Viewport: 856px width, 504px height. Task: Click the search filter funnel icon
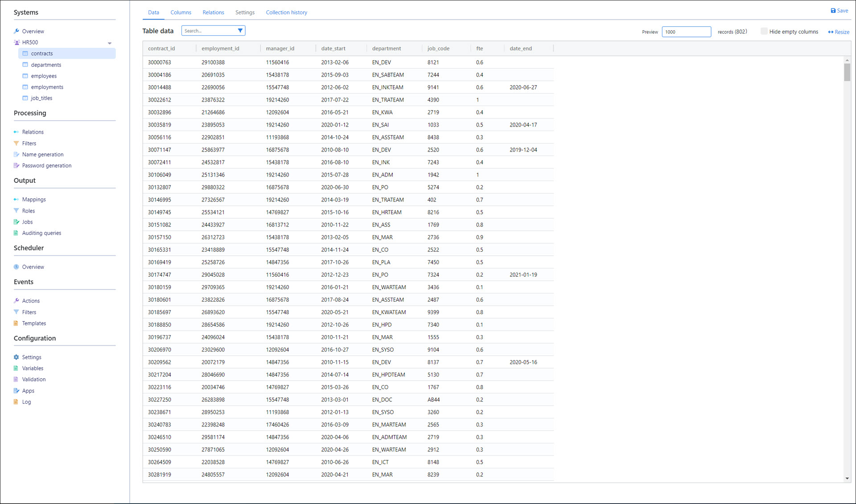(x=240, y=31)
